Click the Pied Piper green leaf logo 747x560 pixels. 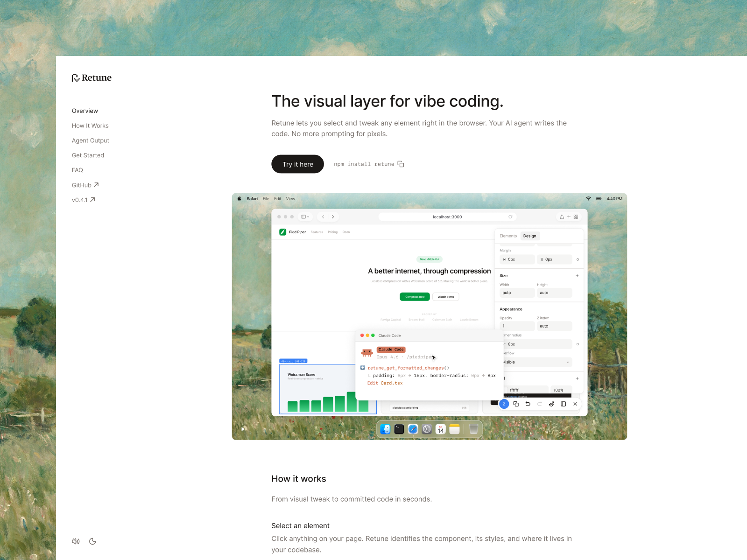click(283, 232)
